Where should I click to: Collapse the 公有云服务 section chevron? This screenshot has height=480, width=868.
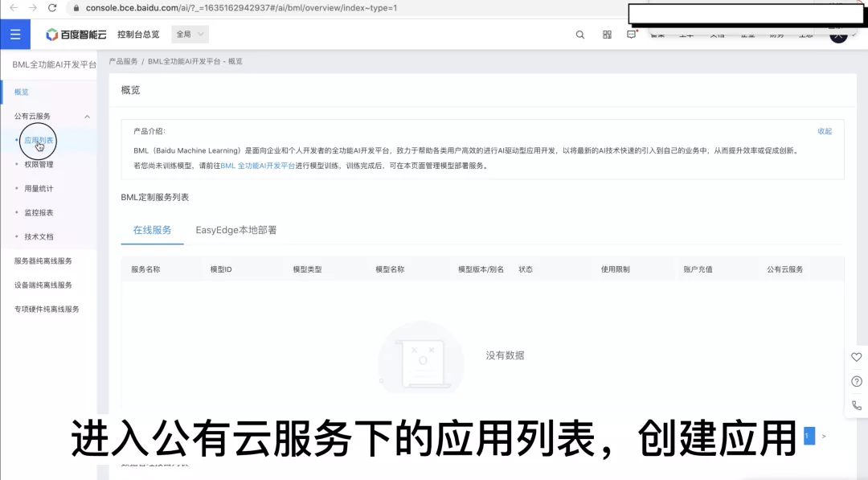click(87, 117)
